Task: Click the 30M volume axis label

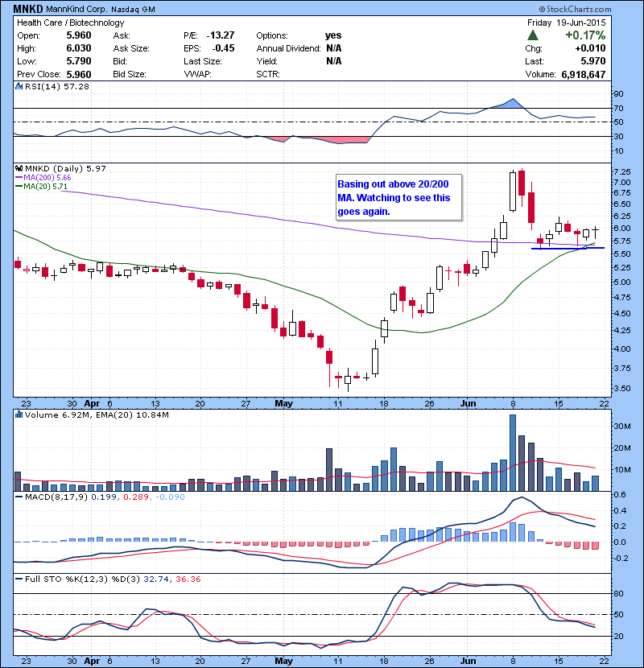Action: coord(622,426)
